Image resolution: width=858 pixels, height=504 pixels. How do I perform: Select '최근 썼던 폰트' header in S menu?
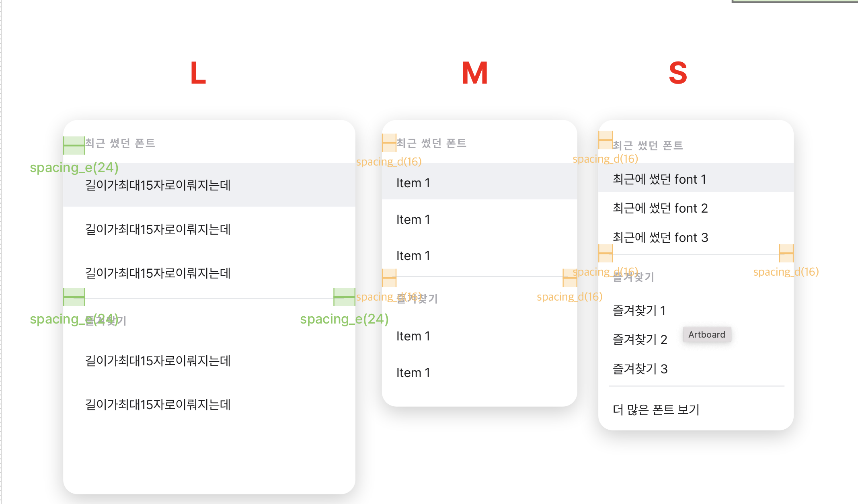pos(647,145)
